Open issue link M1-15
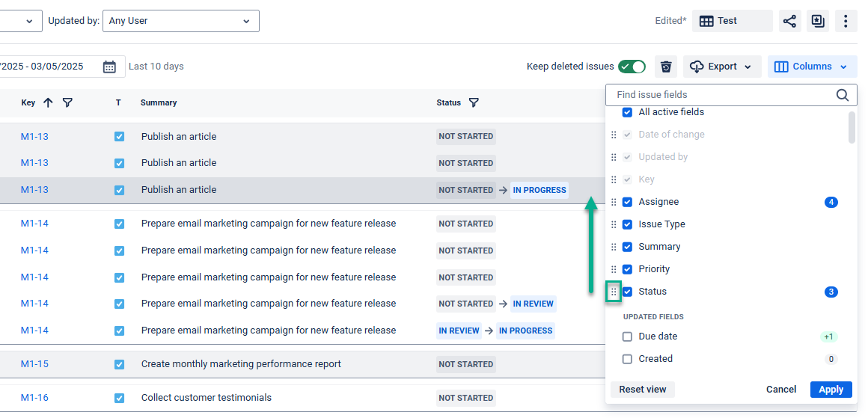 point(34,364)
